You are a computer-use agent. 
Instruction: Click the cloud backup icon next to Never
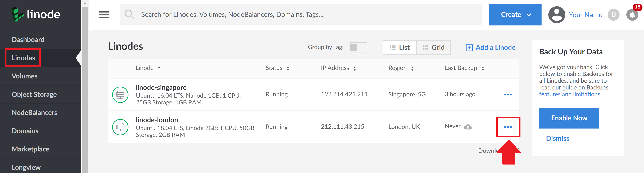point(468,127)
